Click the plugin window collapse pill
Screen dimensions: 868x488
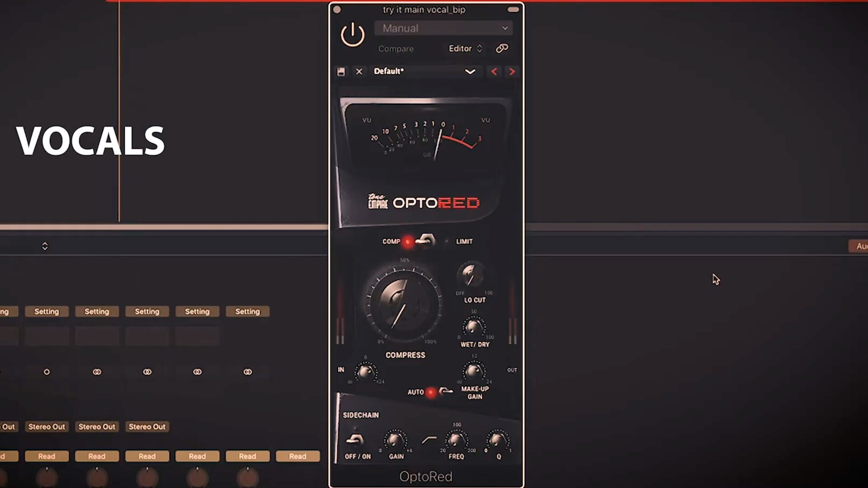point(513,9)
